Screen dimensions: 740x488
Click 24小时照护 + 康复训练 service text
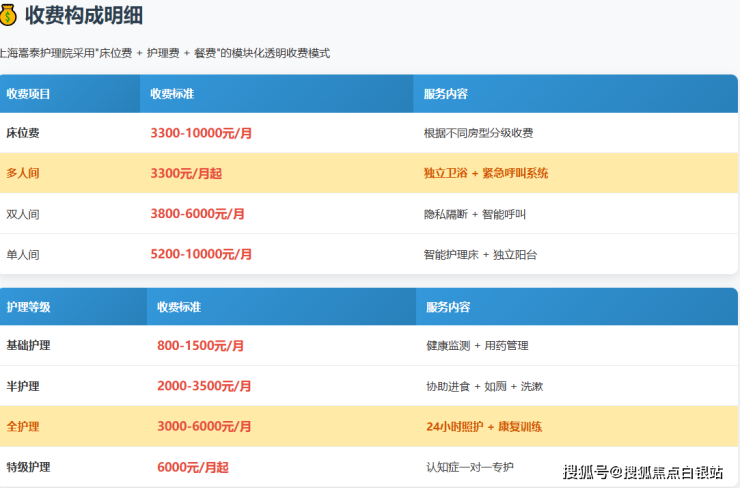click(484, 426)
